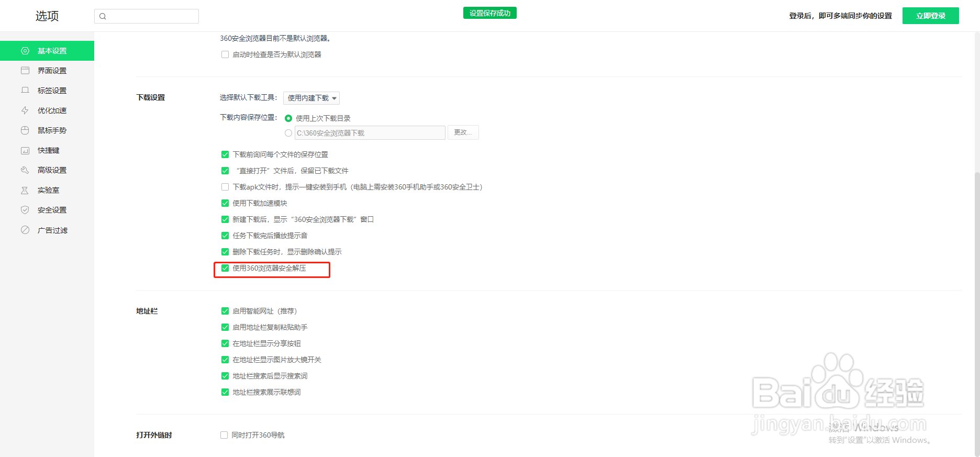Image resolution: width=980 pixels, height=457 pixels.
Task: Open 实验室 page
Action: pyautogui.click(x=47, y=190)
